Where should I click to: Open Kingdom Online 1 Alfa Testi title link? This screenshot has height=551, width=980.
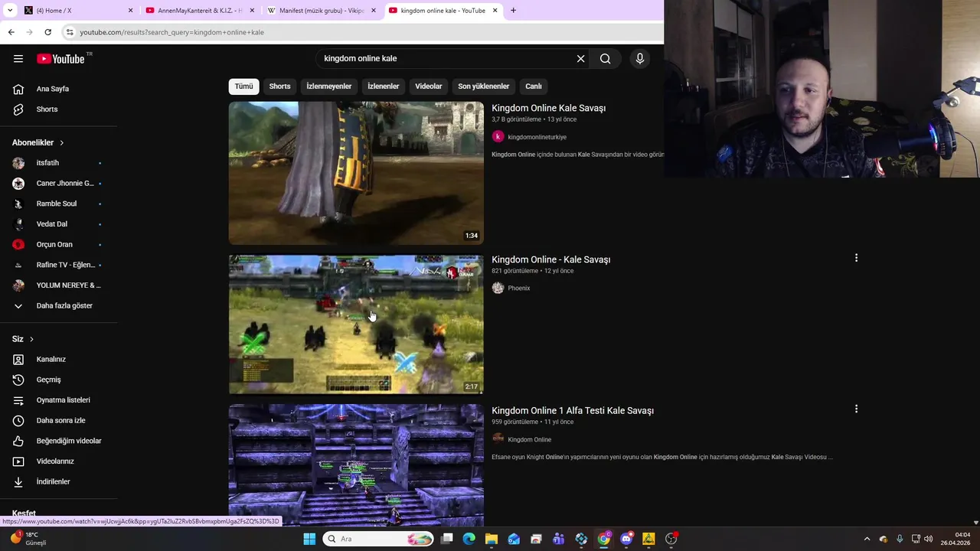coord(573,411)
